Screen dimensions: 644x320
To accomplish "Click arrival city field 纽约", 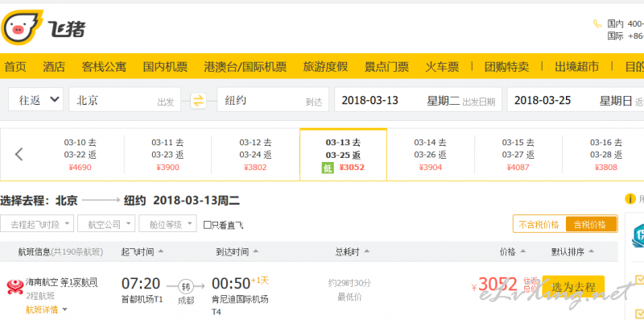I will tap(273, 99).
